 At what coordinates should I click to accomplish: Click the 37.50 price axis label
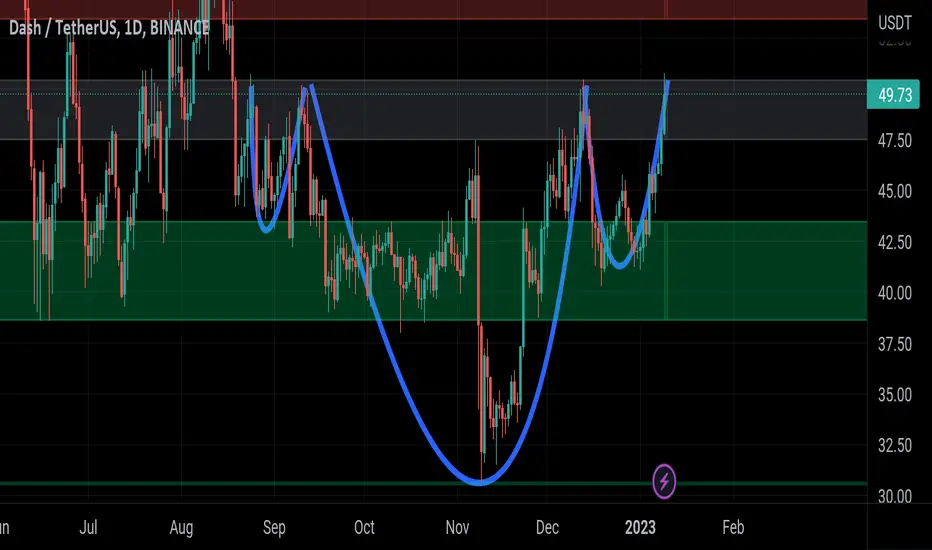pos(895,344)
